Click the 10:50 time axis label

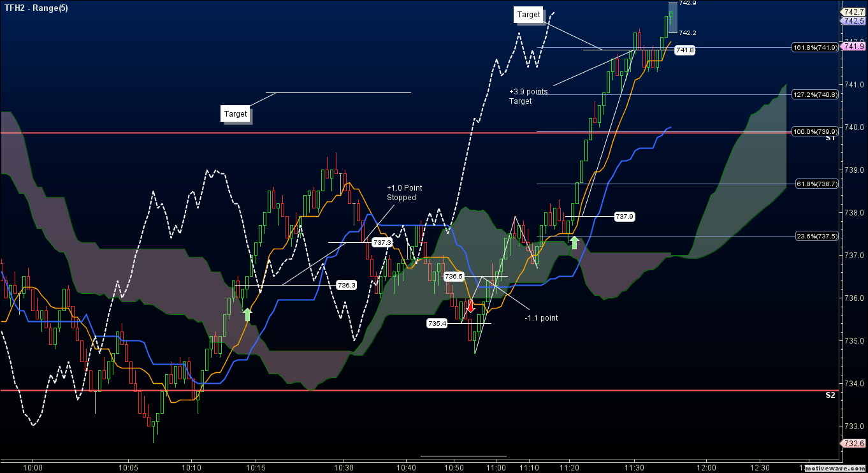(x=454, y=467)
